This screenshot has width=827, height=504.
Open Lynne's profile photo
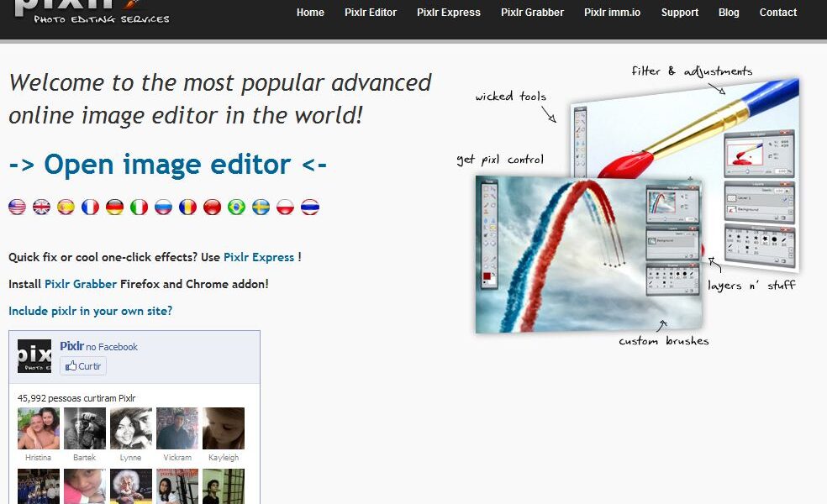click(131, 428)
